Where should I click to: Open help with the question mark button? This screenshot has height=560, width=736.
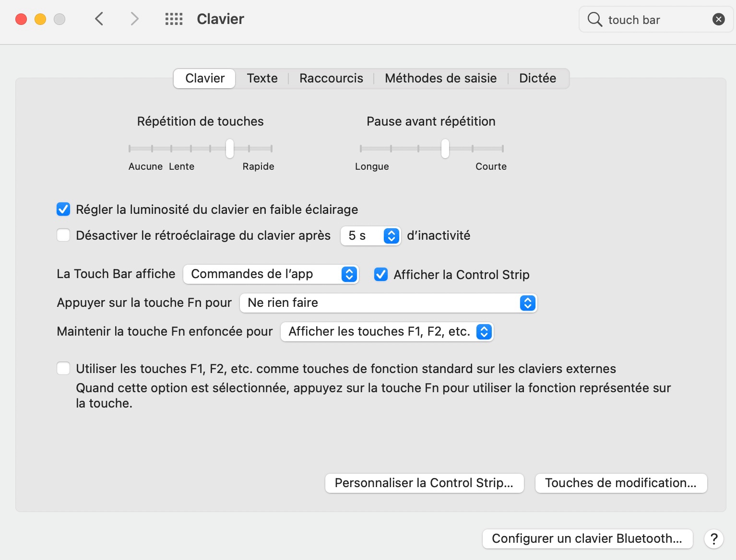coord(713,539)
